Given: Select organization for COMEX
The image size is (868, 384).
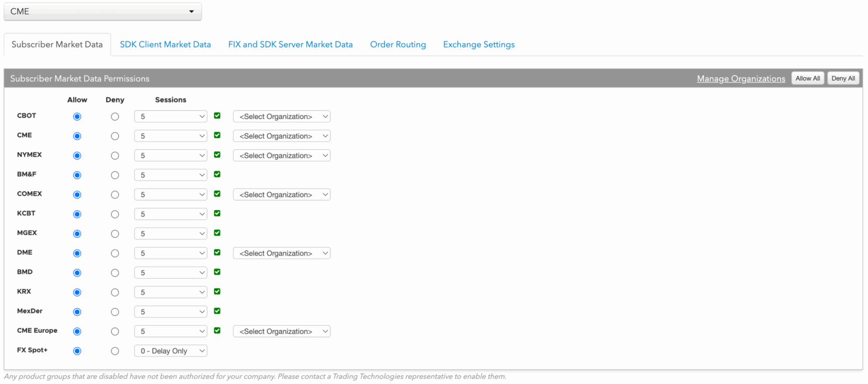Looking at the screenshot, I should click(282, 194).
